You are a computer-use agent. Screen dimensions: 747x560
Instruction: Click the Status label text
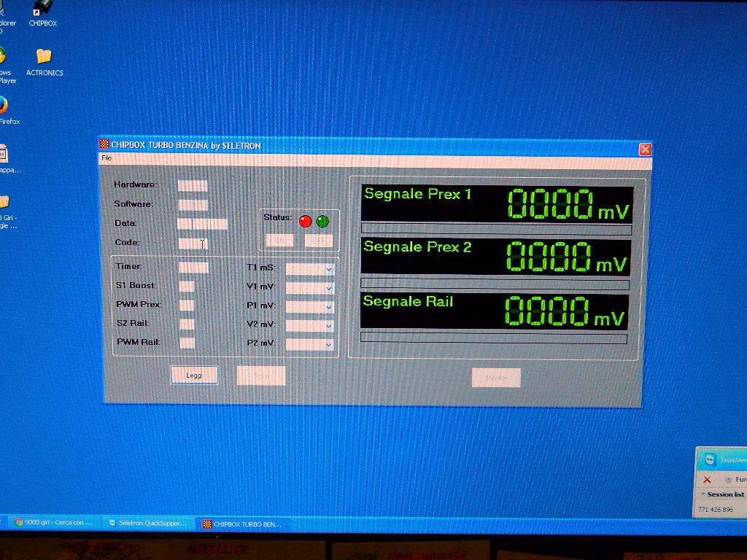[277, 217]
